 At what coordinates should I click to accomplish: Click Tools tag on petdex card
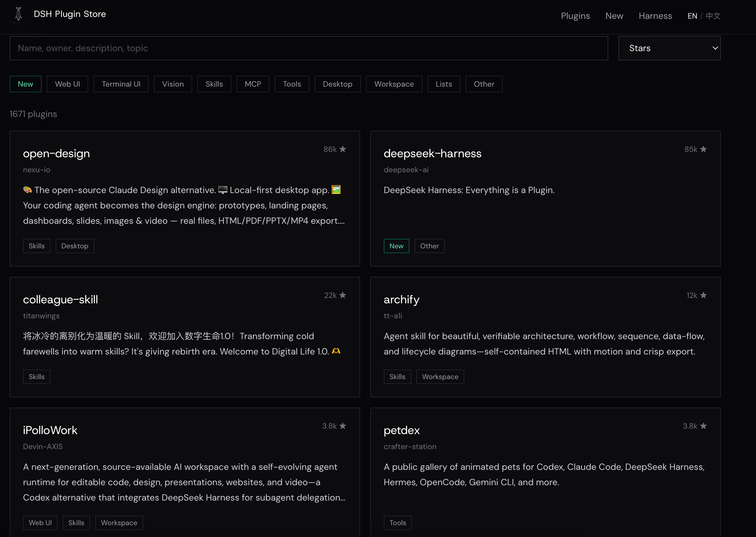point(398,523)
